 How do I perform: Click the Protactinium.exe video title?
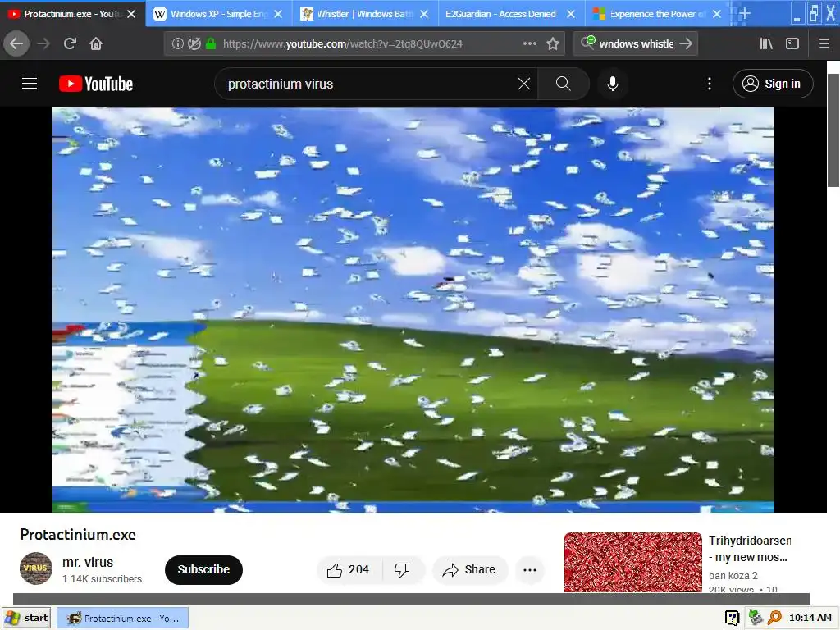tap(78, 535)
